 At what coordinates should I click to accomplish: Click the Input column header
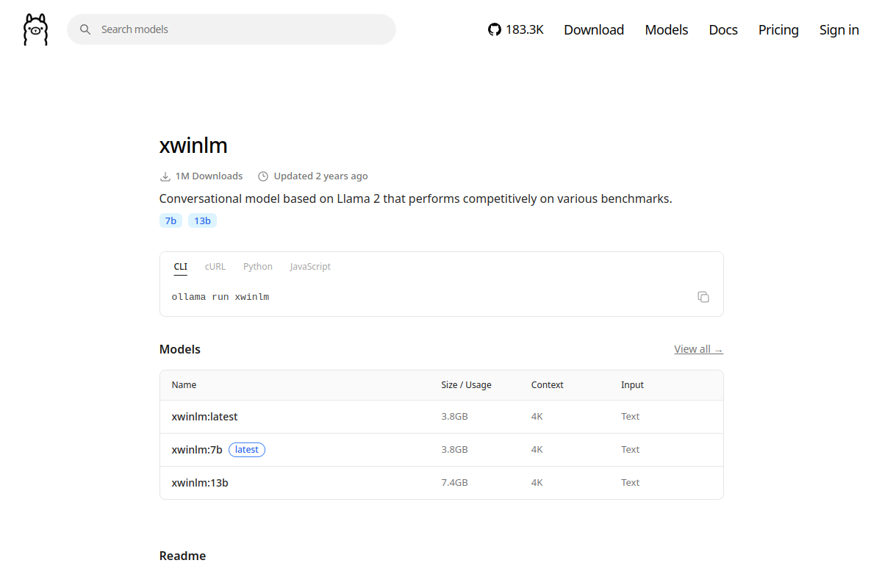[x=632, y=385]
